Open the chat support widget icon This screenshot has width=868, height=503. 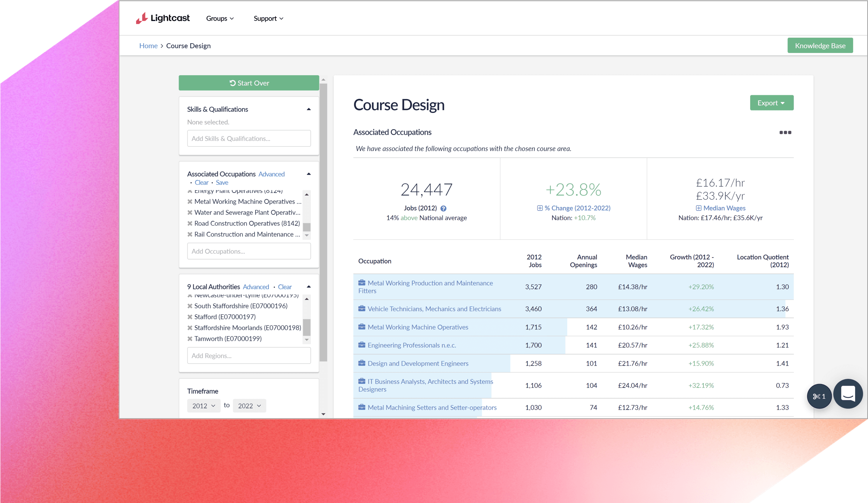point(848,394)
